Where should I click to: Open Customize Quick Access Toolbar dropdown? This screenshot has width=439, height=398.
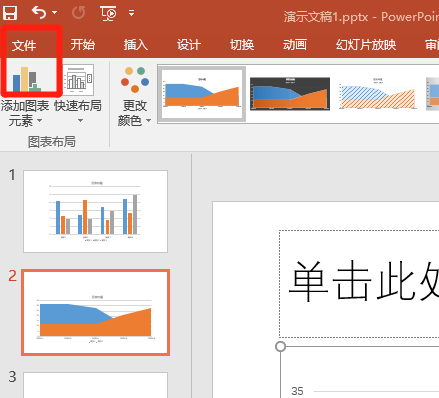coord(131,13)
